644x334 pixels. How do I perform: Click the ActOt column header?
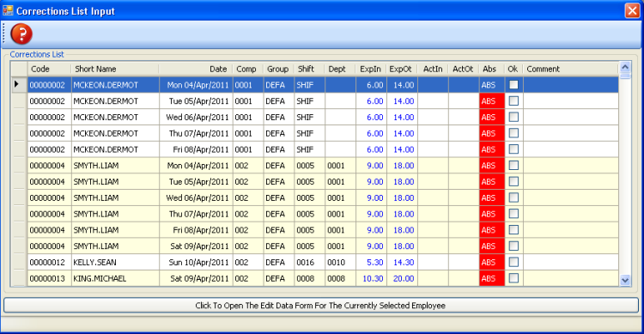[464, 69]
